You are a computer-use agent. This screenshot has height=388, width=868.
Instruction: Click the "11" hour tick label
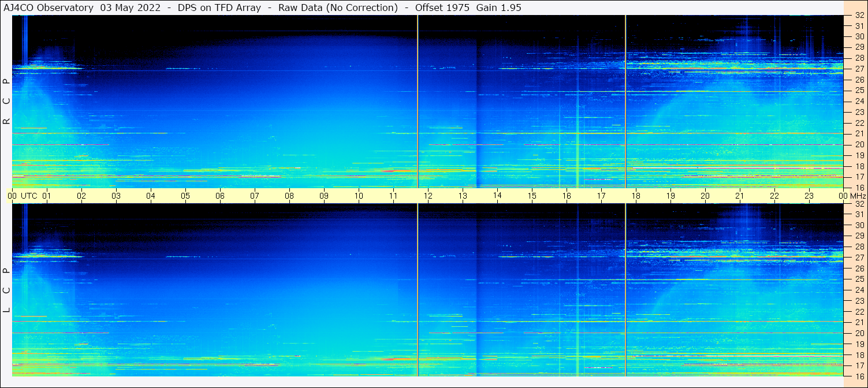click(393, 196)
